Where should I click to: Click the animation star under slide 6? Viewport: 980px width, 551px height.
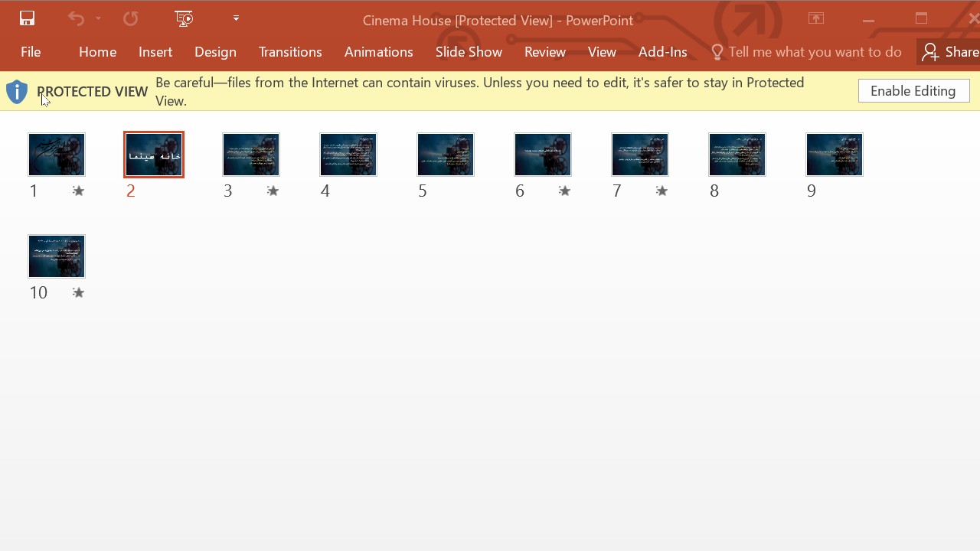[564, 191]
